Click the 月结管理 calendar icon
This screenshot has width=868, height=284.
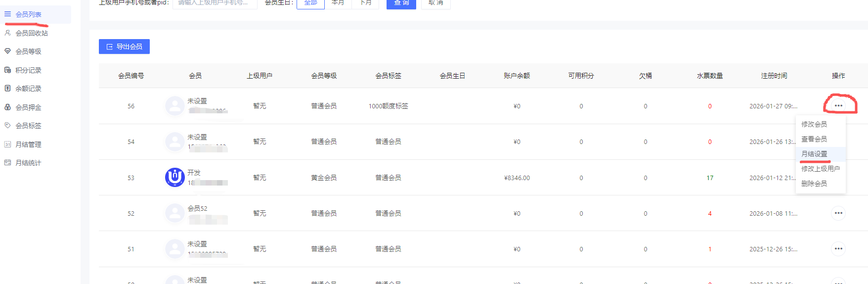coord(7,144)
